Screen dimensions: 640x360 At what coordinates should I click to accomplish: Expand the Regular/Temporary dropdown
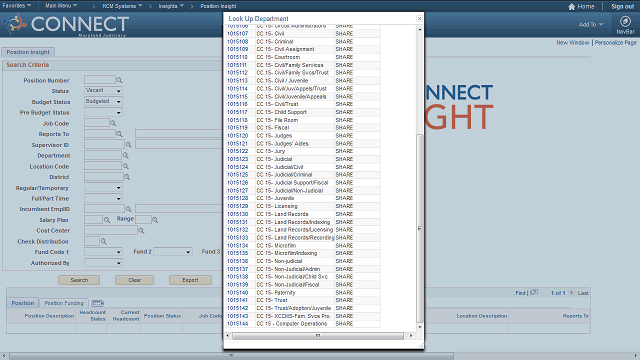(103, 188)
